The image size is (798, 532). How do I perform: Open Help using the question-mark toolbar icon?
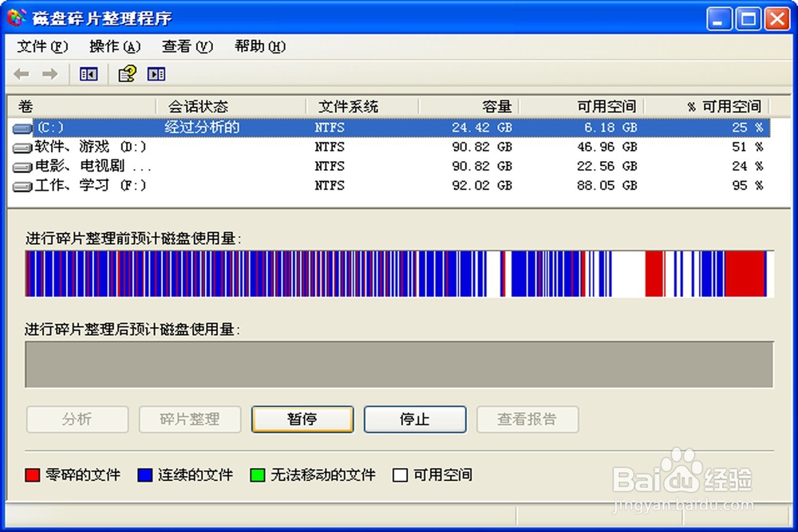[126, 73]
